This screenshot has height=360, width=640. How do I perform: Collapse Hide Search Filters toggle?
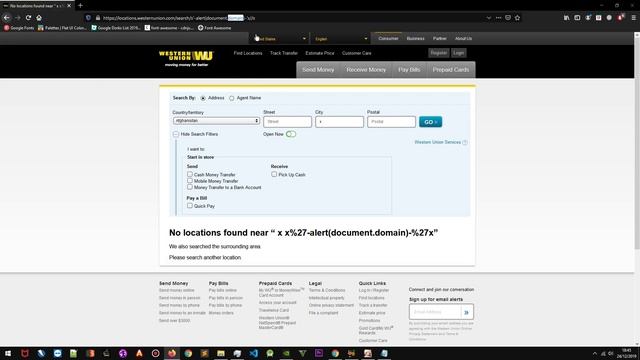(x=176, y=134)
